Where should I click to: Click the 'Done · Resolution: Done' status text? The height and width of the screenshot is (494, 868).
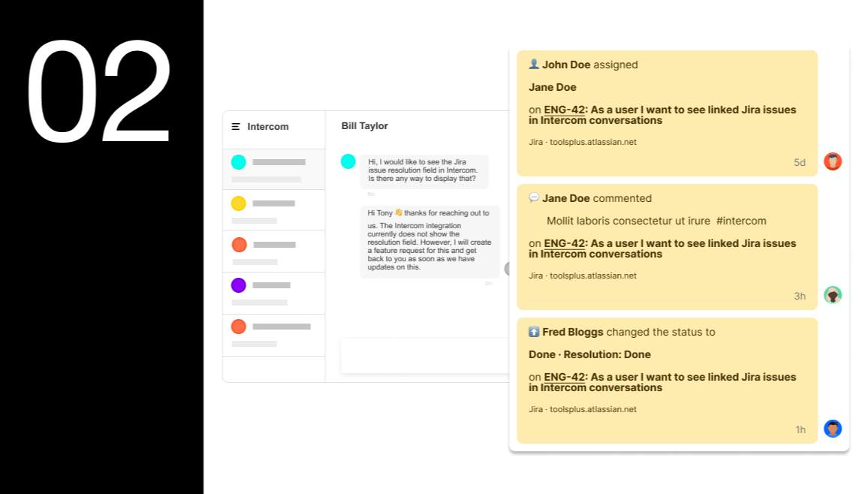click(x=589, y=354)
